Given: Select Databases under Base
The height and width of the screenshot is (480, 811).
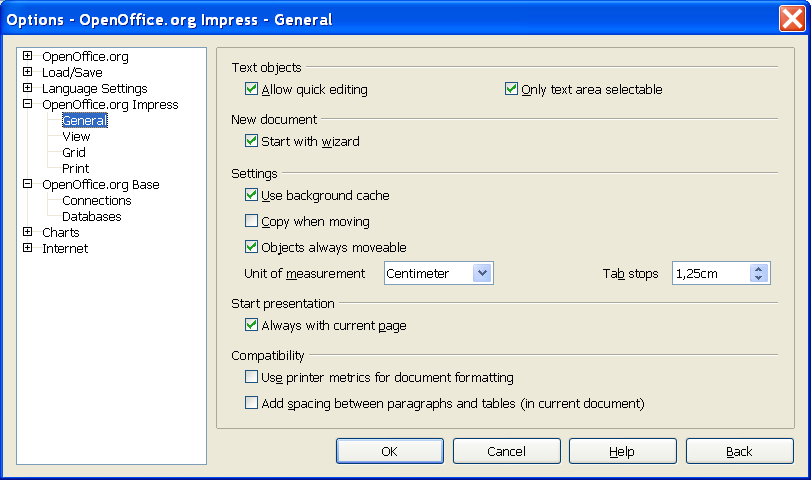Looking at the screenshot, I should [x=92, y=217].
